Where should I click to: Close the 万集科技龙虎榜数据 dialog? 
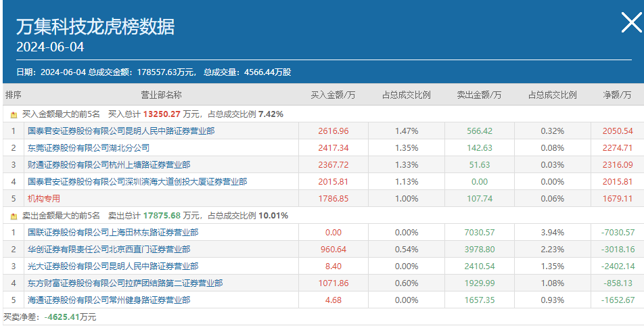click(x=632, y=22)
